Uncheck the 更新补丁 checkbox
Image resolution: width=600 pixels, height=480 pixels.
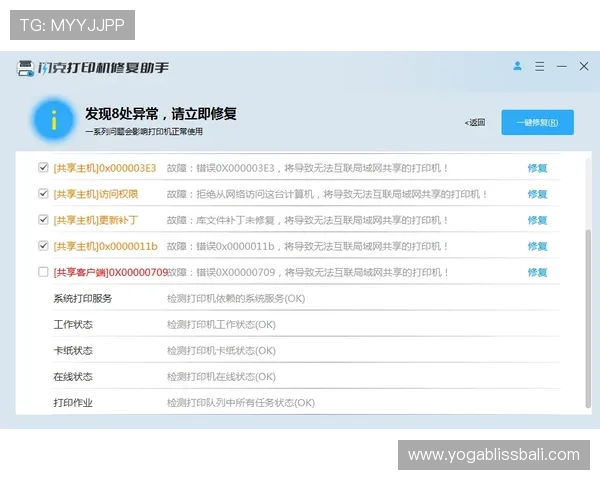point(43,220)
